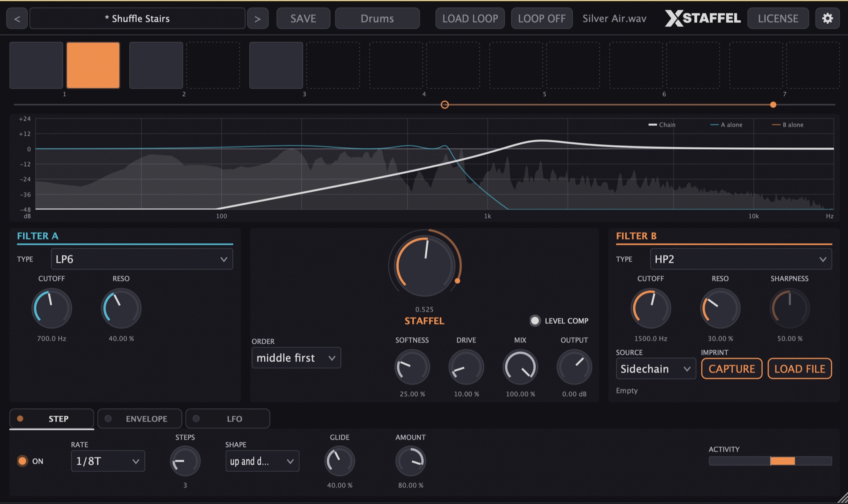The height and width of the screenshot is (504, 848).
Task: Click the DRIVE knob
Action: [x=466, y=367]
